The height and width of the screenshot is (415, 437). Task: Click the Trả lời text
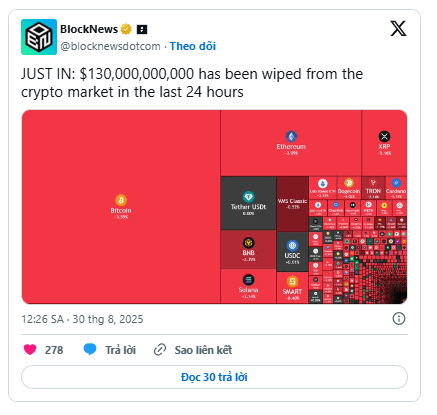point(121,350)
